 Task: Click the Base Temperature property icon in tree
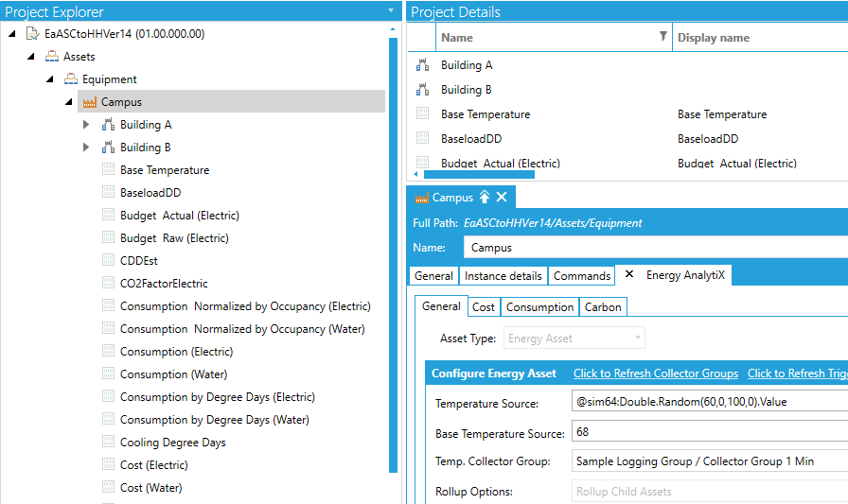tap(108, 170)
